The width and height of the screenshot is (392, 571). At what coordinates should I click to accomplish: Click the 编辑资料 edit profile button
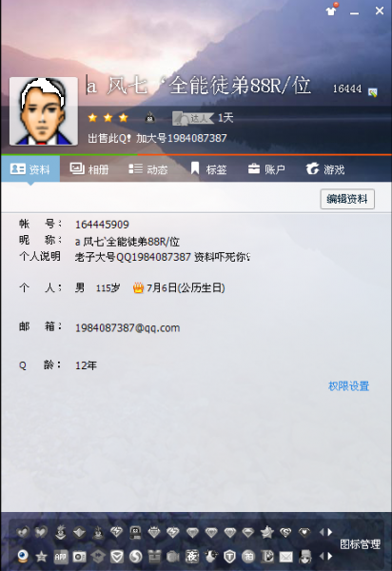[x=347, y=199]
